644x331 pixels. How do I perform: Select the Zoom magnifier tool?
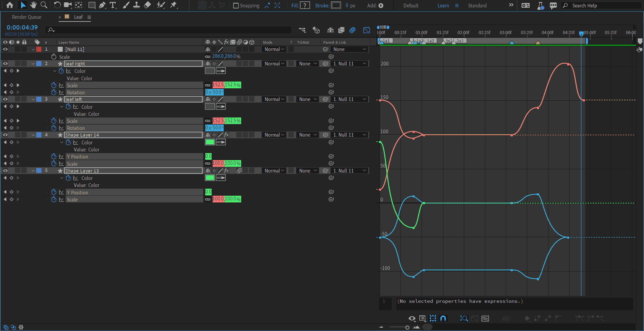(x=44, y=5)
